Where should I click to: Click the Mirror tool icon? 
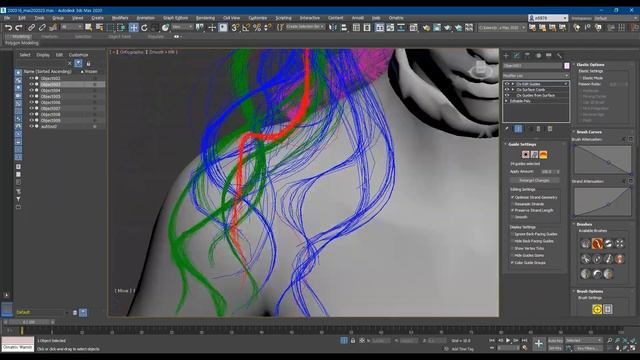click(333, 28)
